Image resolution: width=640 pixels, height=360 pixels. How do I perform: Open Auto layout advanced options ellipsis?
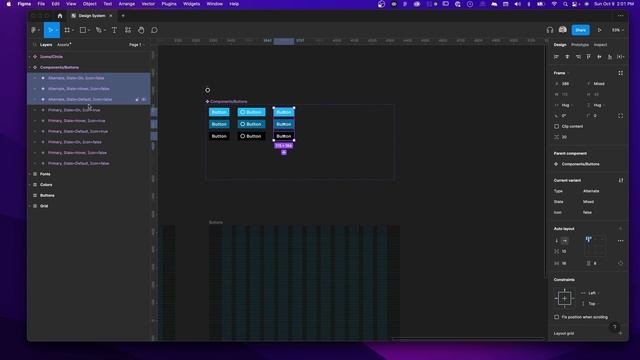pos(620,241)
